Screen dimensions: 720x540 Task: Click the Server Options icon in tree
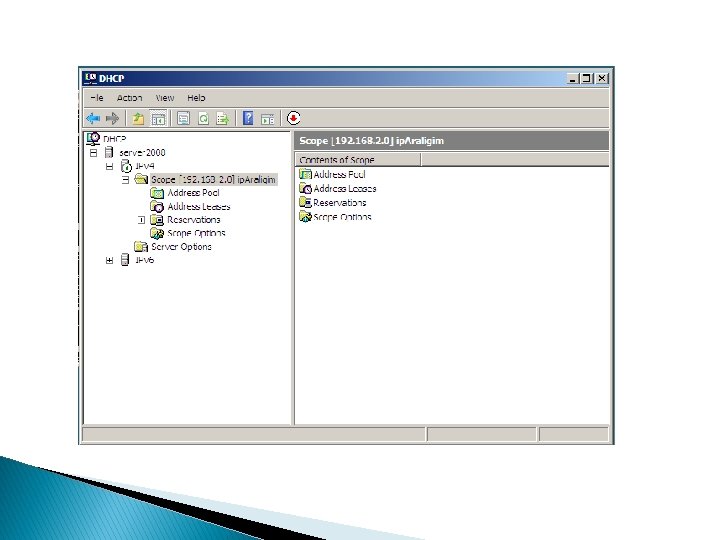pyautogui.click(x=141, y=247)
